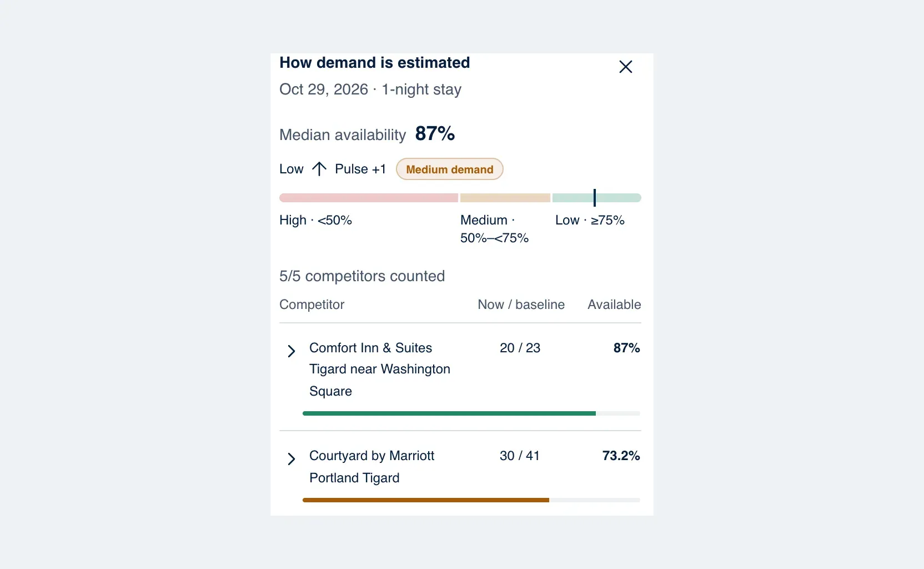The height and width of the screenshot is (569, 924).
Task: Expand the Courtyard by Marriott row
Action: 291,458
